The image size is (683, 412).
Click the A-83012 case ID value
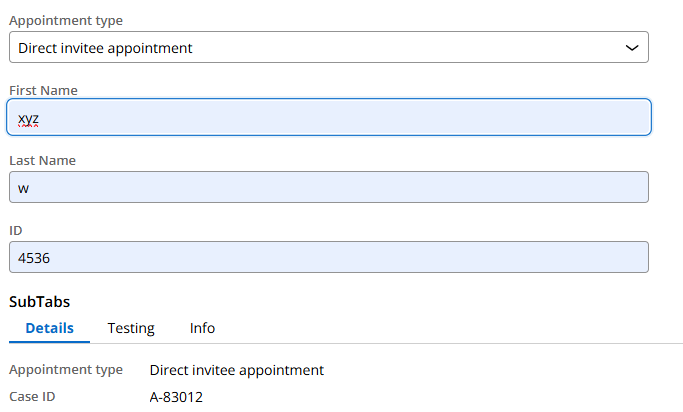[176, 397]
